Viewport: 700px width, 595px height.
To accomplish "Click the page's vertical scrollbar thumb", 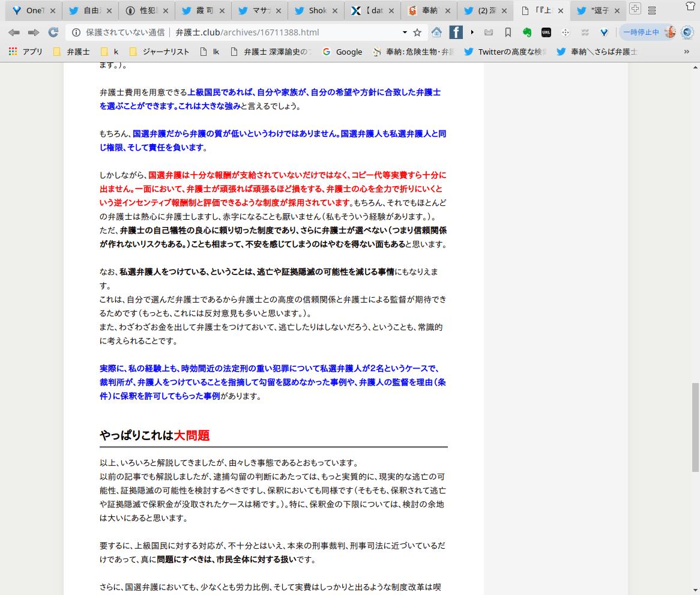I will tap(696, 427).
